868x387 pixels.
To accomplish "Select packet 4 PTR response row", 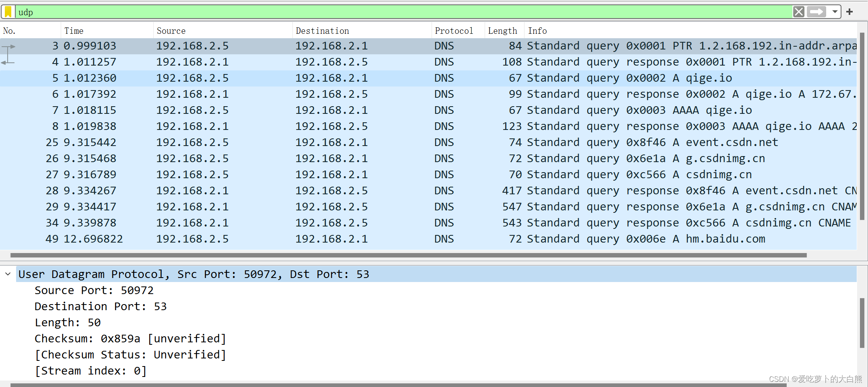I will pyautogui.click(x=428, y=62).
